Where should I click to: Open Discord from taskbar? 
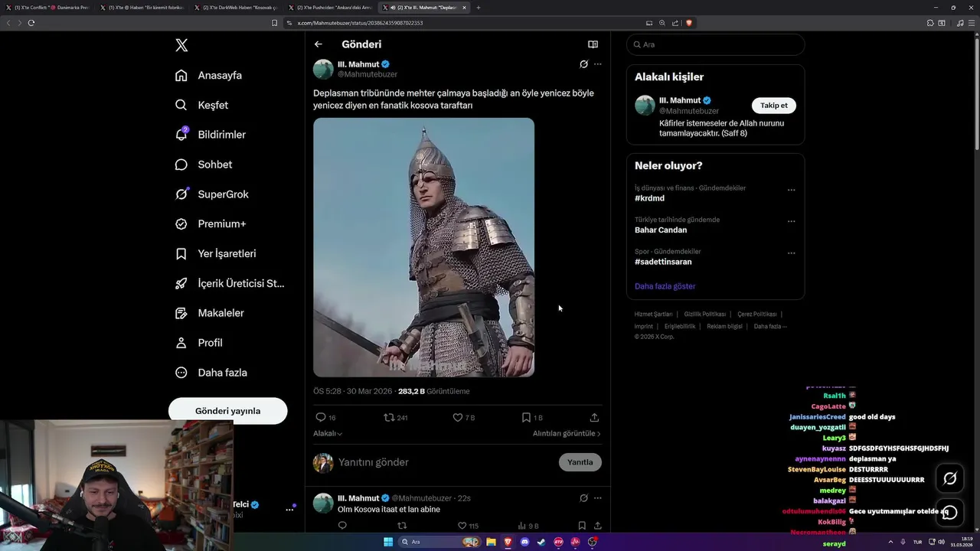click(524, 542)
